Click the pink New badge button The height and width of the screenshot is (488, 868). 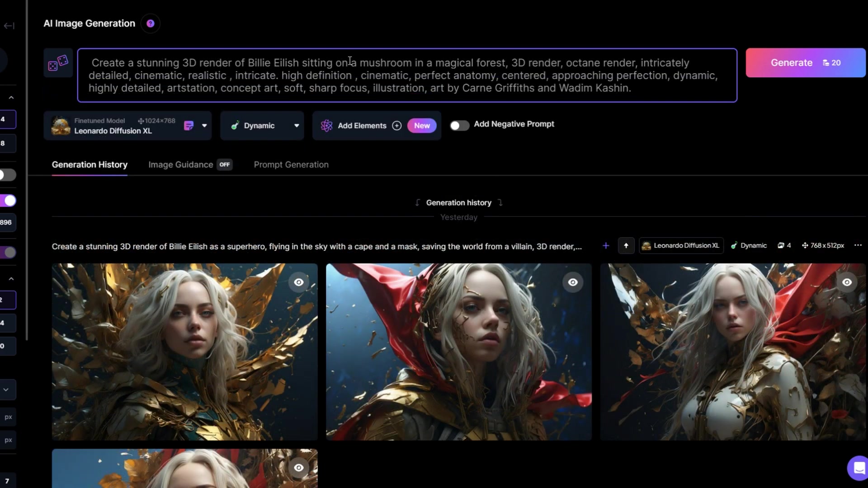(x=421, y=126)
